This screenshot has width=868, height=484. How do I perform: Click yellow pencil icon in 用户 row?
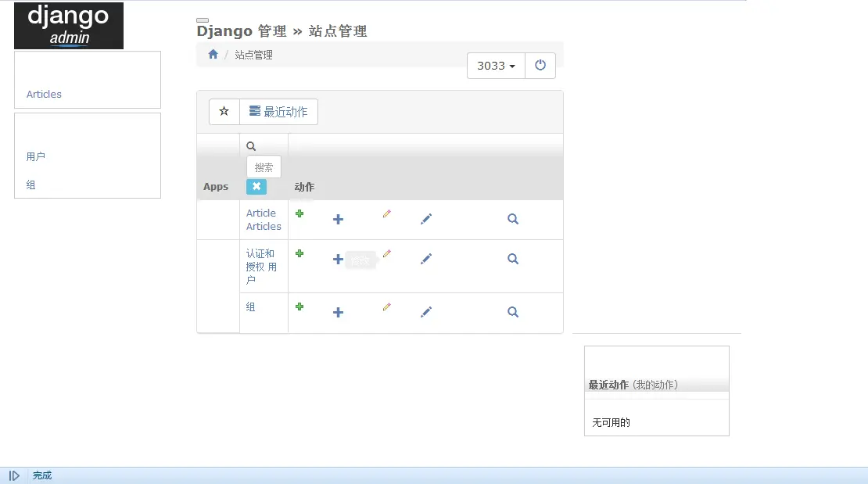[387, 253]
